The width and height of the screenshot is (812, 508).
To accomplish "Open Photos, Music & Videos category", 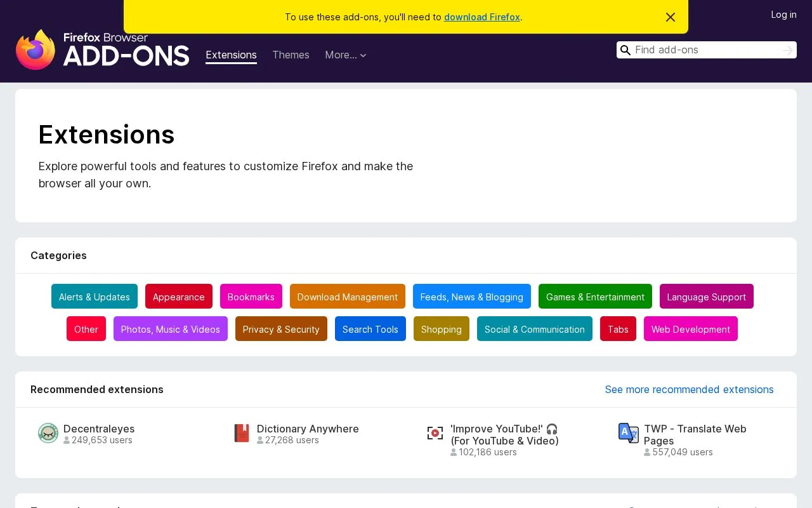I will pyautogui.click(x=171, y=329).
